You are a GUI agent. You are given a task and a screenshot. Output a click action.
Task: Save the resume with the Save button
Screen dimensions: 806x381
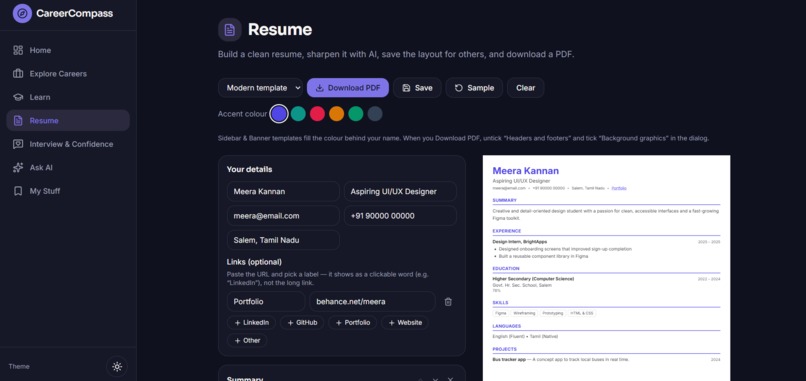417,88
